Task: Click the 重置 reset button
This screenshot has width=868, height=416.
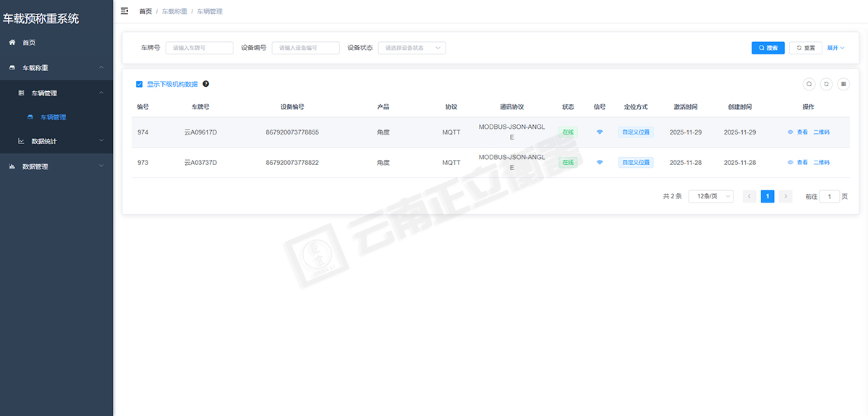Action: (x=805, y=48)
